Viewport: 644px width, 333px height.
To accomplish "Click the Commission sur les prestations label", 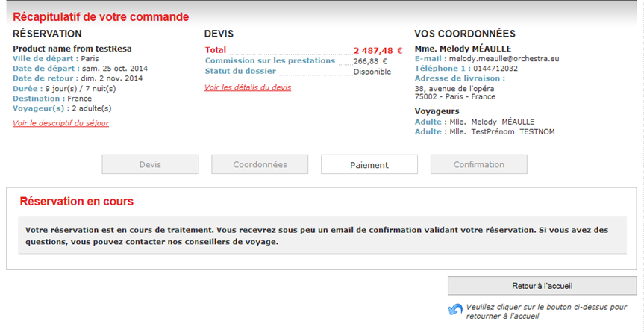I will [x=269, y=60].
